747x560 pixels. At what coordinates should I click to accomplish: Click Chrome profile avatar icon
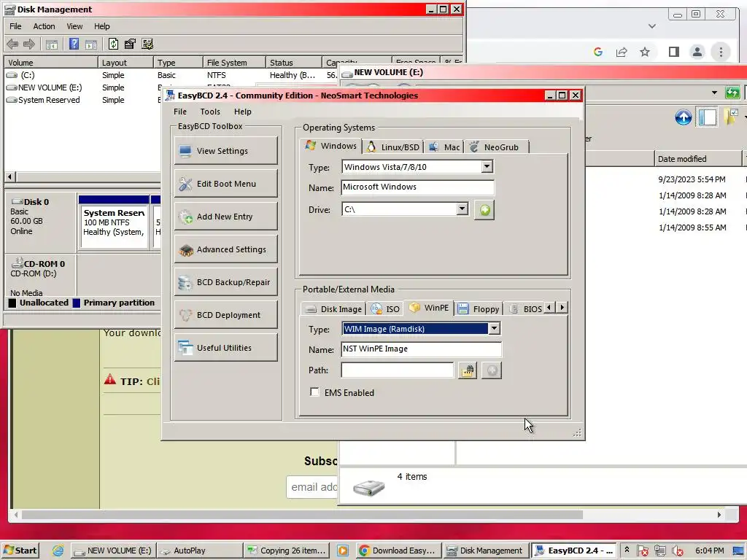tap(697, 52)
